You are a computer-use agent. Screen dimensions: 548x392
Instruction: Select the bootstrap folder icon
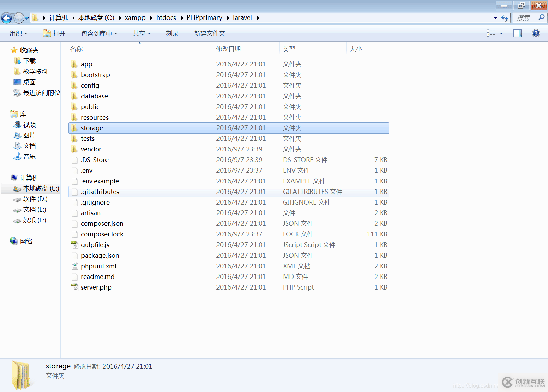tap(74, 75)
